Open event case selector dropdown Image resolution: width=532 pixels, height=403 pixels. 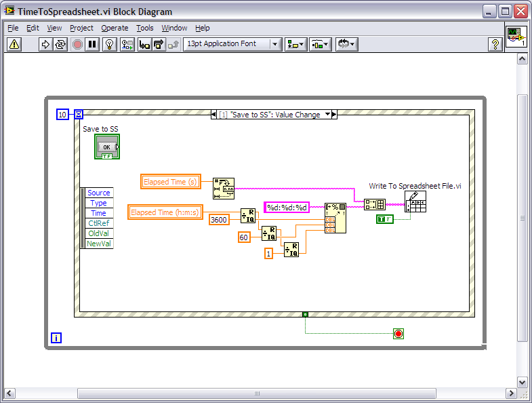[328, 114]
